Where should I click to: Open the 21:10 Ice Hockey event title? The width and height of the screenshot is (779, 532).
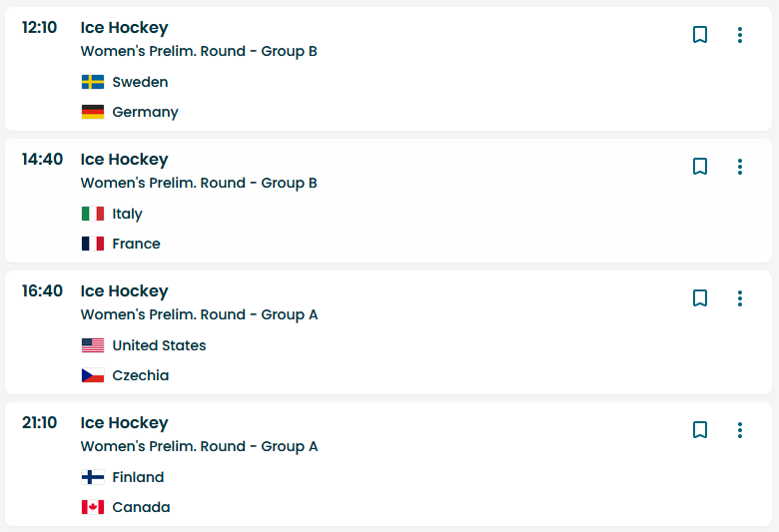[x=124, y=423]
